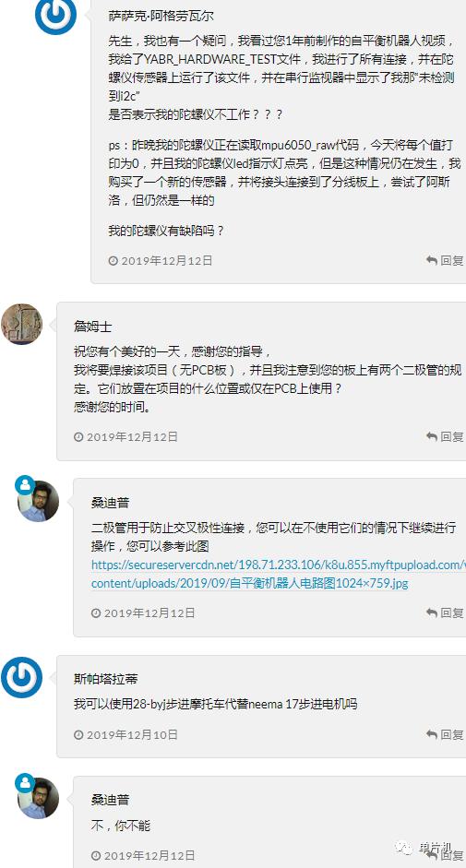The height and width of the screenshot is (868, 466).
Task: Click the 2019年12月10日 timestamp on 斯帕塔拉蒂's comment
Action: (x=132, y=734)
